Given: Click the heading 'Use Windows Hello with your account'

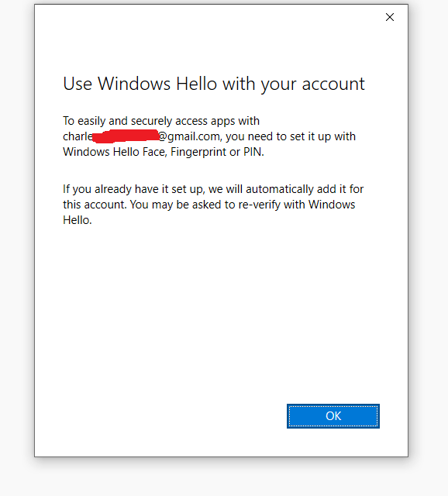Looking at the screenshot, I should click(x=214, y=84).
